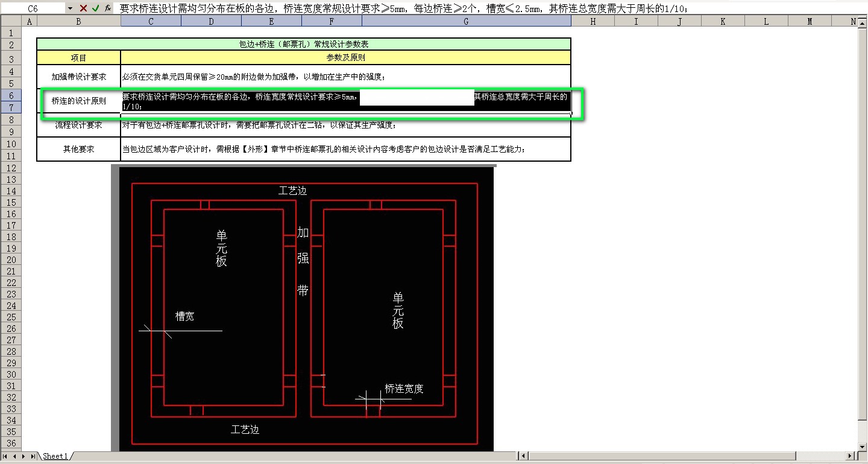The height and width of the screenshot is (464, 868).
Task: Select column I header
Action: tap(636, 21)
